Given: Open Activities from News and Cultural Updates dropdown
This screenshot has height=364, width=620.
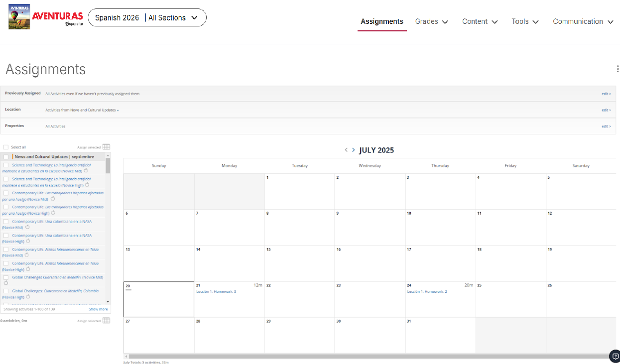Looking at the screenshot, I should (x=82, y=110).
